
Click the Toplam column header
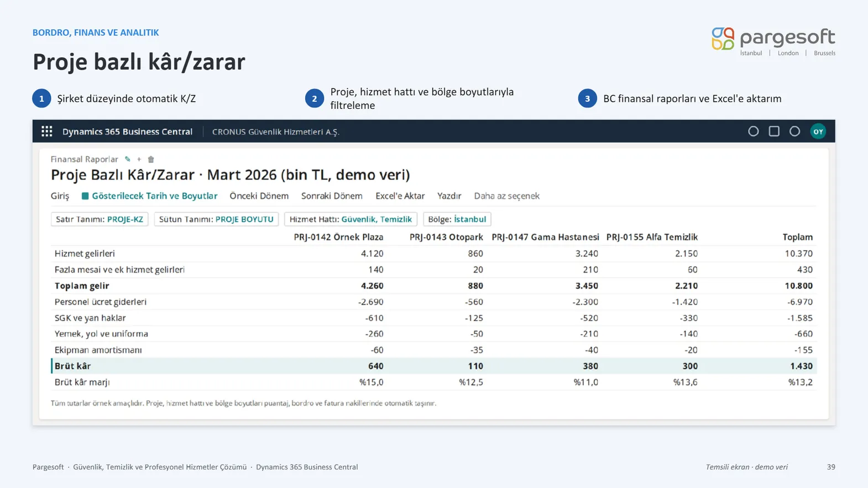(x=798, y=237)
